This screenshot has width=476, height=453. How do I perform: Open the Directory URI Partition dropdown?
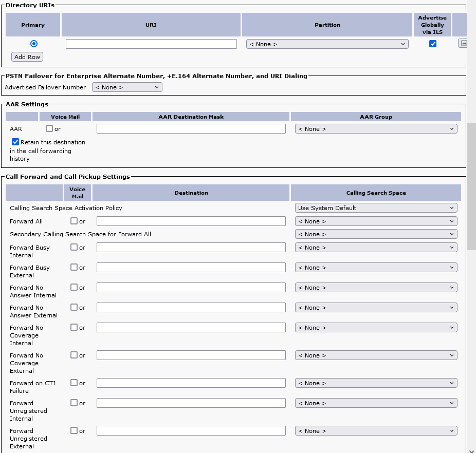[327, 44]
